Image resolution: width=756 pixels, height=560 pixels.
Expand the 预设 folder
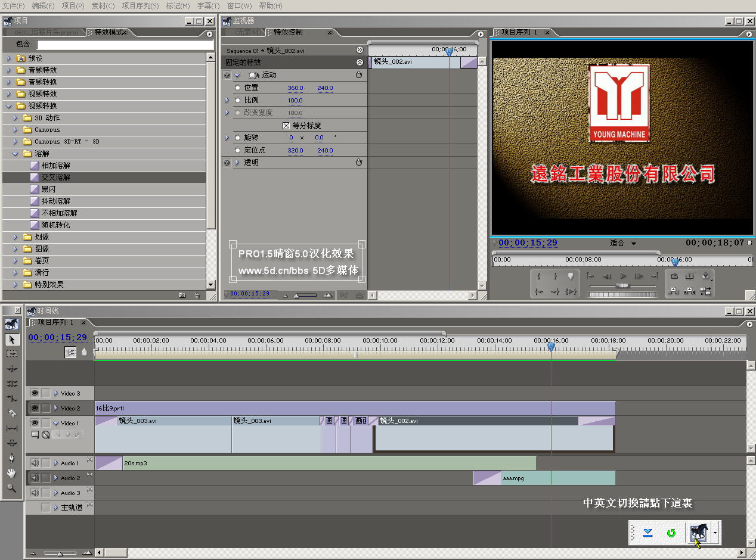(x=8, y=58)
